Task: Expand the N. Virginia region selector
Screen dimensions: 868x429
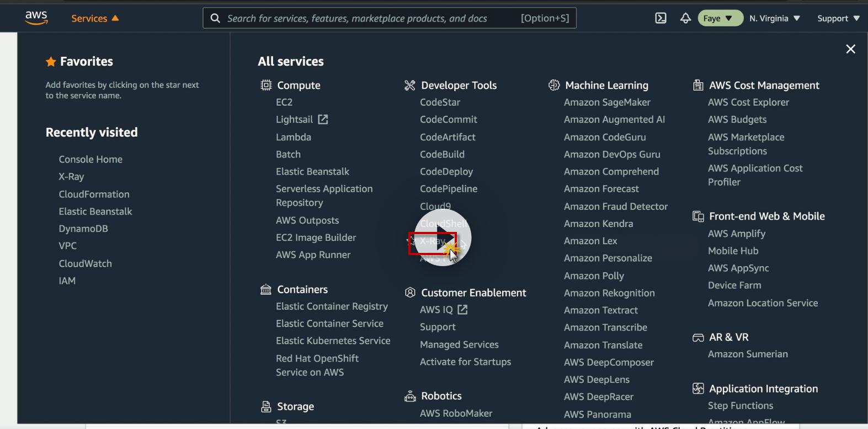Action: click(774, 18)
